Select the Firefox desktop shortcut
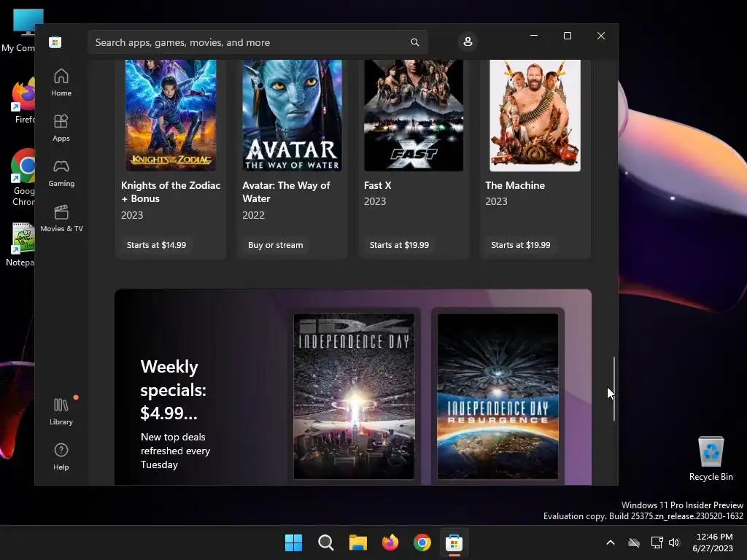 click(22, 101)
